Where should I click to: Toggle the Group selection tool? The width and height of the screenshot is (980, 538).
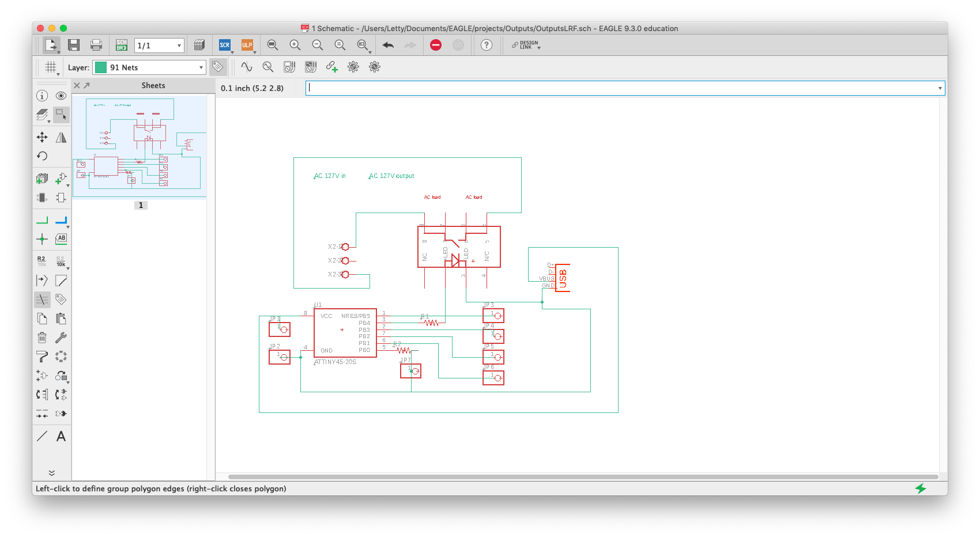coord(61,115)
